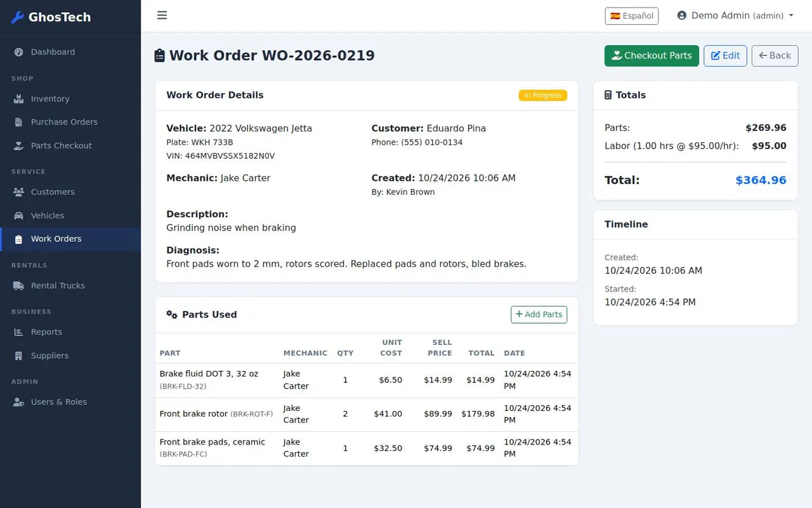Navigate to Rental Trucks
Screen dimensions: 812x508
[x=70, y=286]
